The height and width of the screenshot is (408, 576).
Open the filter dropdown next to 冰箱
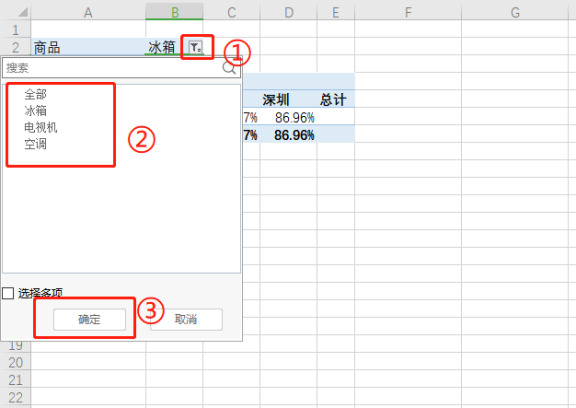point(195,47)
